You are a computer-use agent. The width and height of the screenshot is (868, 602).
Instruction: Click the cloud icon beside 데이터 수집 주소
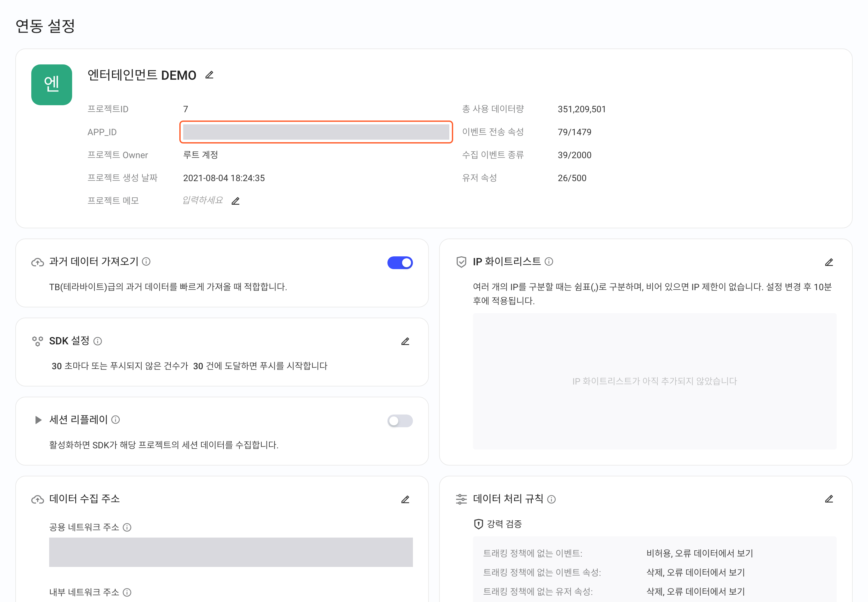(37, 499)
